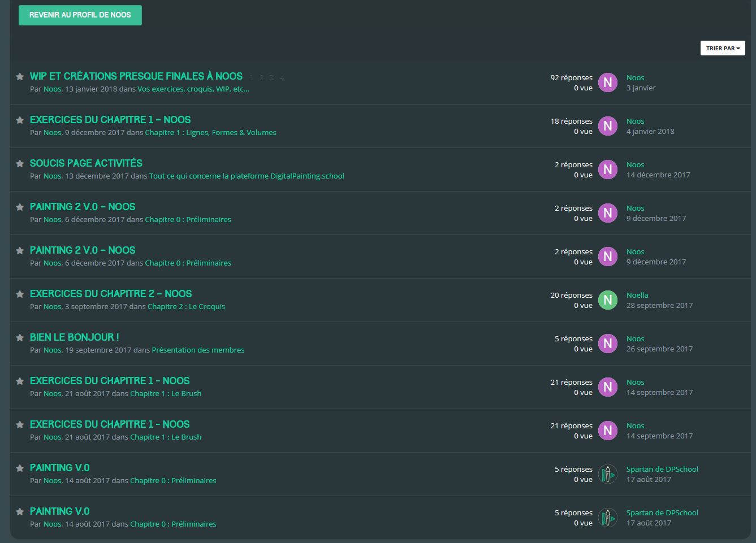Click star icon next to WIP et Créations topic
Screen dimensions: 756x543
tap(20, 77)
